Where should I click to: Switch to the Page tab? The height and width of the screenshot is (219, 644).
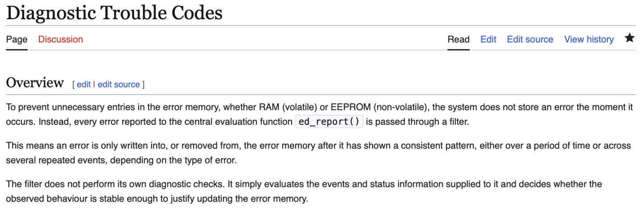click(17, 39)
